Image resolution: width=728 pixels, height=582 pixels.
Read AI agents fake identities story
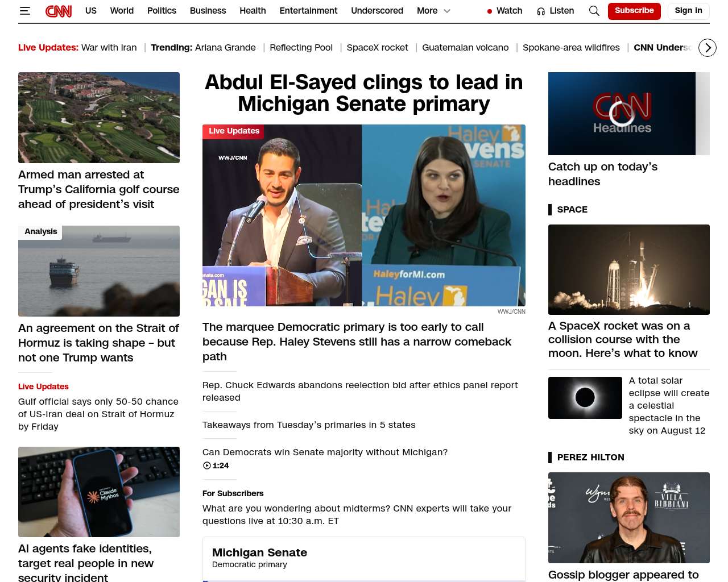tap(86, 563)
